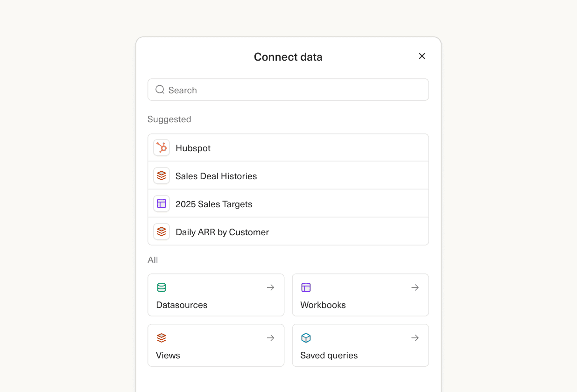Open the Datasources category via its arrow

pos(270,287)
